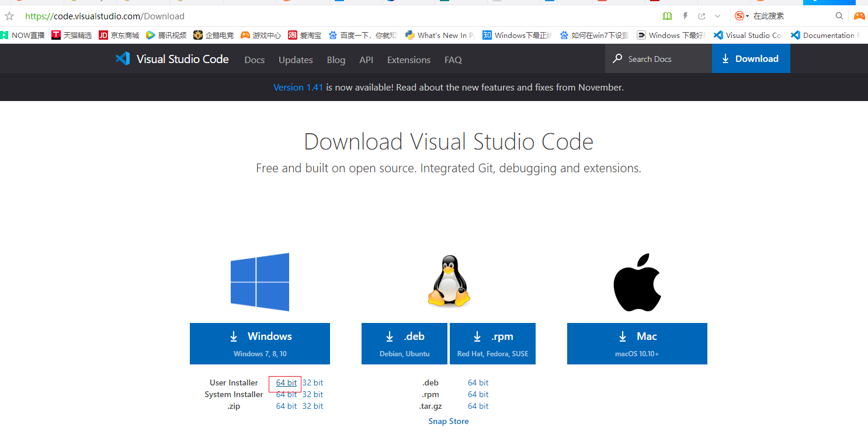This screenshot has width=868, height=438.
Task: Click the Visual Studio Code logo icon
Action: coord(123,59)
